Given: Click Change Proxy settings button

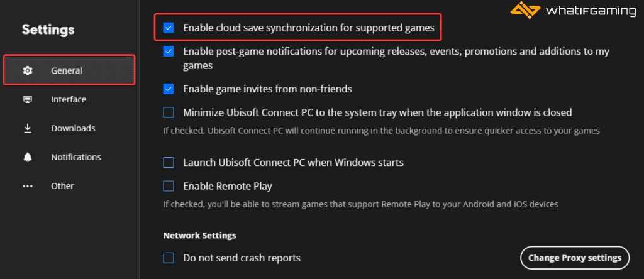Looking at the screenshot, I should pyautogui.click(x=575, y=258).
